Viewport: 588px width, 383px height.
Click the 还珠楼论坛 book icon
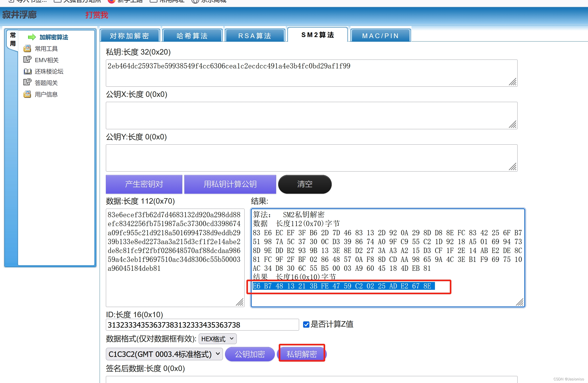tap(27, 71)
